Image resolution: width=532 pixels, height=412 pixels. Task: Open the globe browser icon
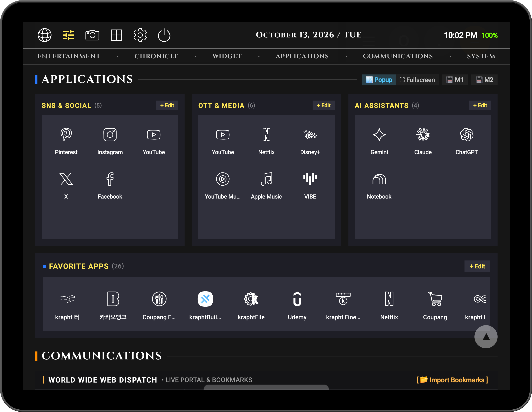[x=45, y=35]
